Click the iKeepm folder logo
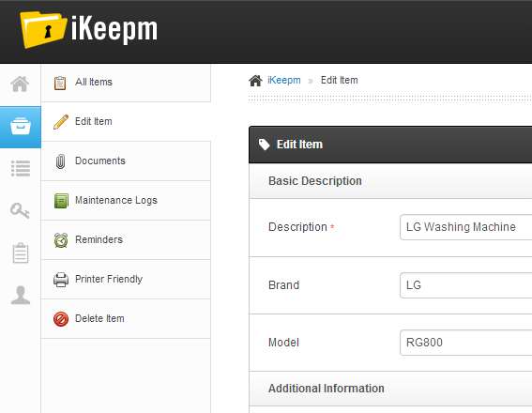 click(43, 30)
